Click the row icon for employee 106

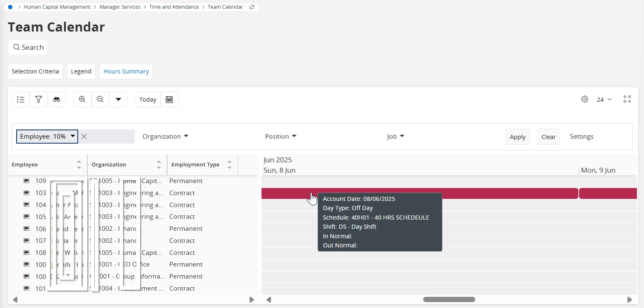(x=27, y=229)
